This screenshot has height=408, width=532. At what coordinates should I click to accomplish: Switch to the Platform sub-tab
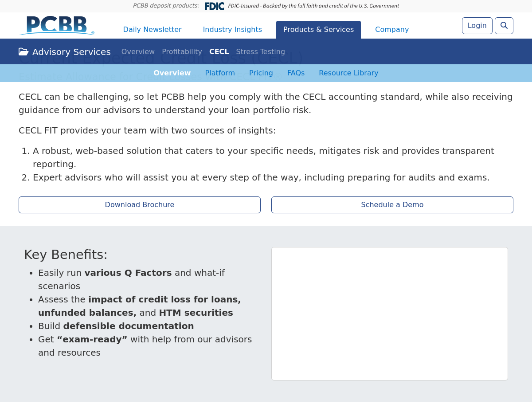220,73
